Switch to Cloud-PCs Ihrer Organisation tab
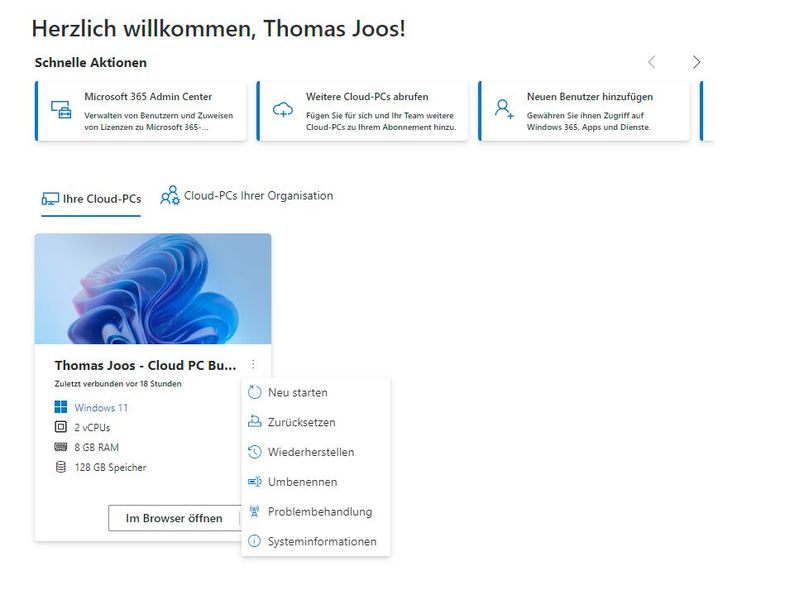The height and width of the screenshot is (600, 785). [246, 196]
